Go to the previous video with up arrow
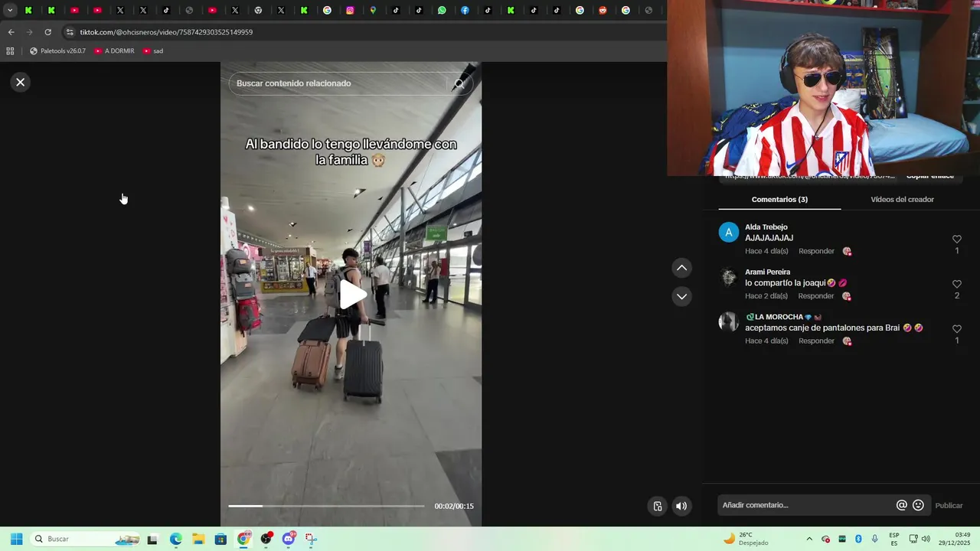Screen dimensions: 980x551 [x=681, y=268]
